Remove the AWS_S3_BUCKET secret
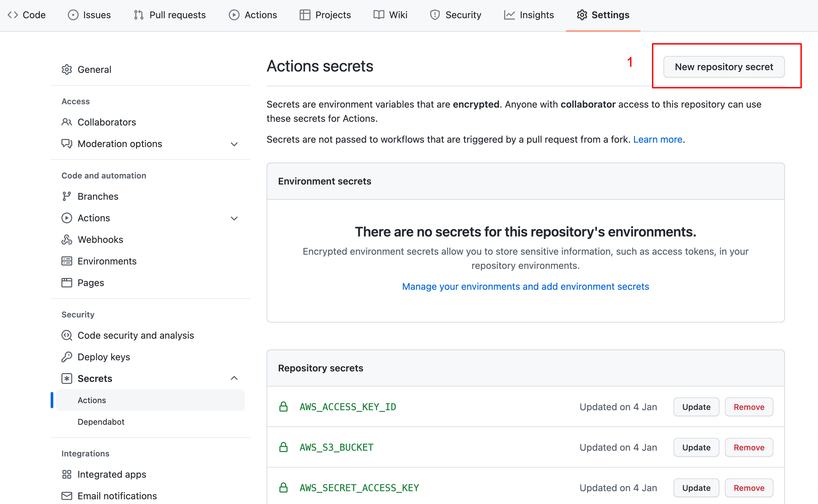This screenshot has height=504, width=818. point(749,447)
